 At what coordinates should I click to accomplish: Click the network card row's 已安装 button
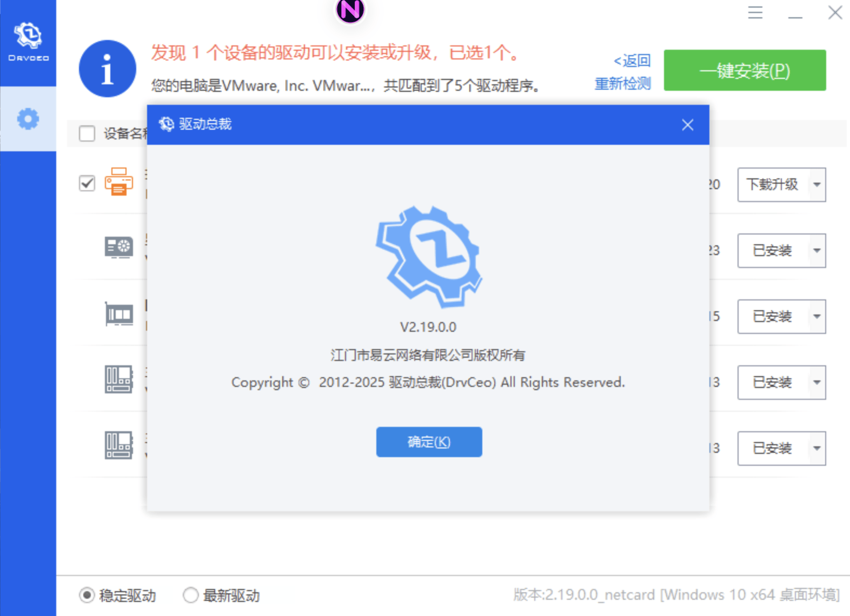pyautogui.click(x=773, y=317)
